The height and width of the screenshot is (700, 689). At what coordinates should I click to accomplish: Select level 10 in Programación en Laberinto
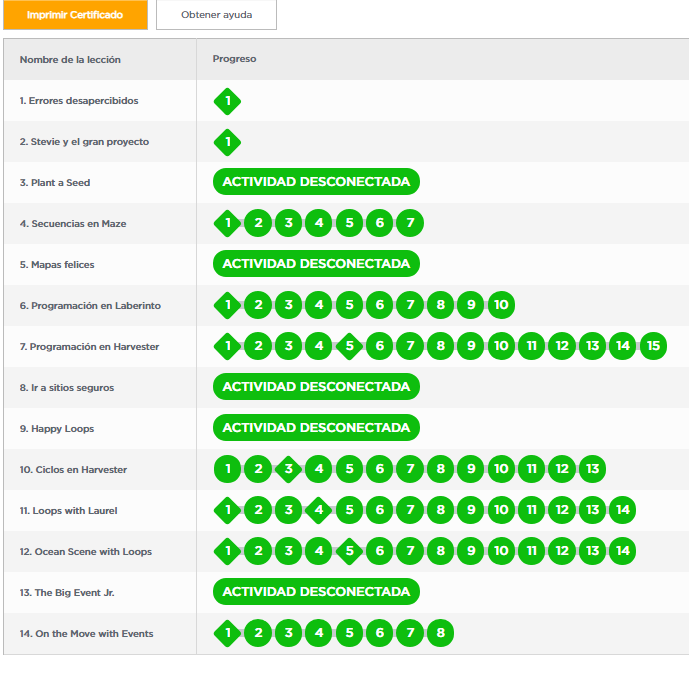click(501, 305)
